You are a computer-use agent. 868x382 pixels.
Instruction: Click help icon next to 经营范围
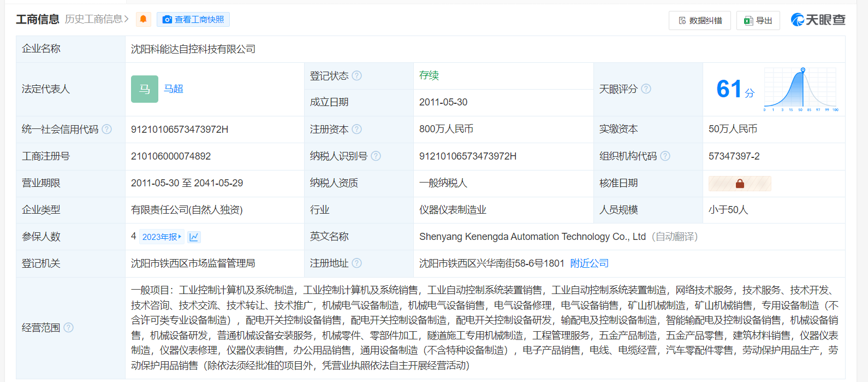[x=68, y=328]
